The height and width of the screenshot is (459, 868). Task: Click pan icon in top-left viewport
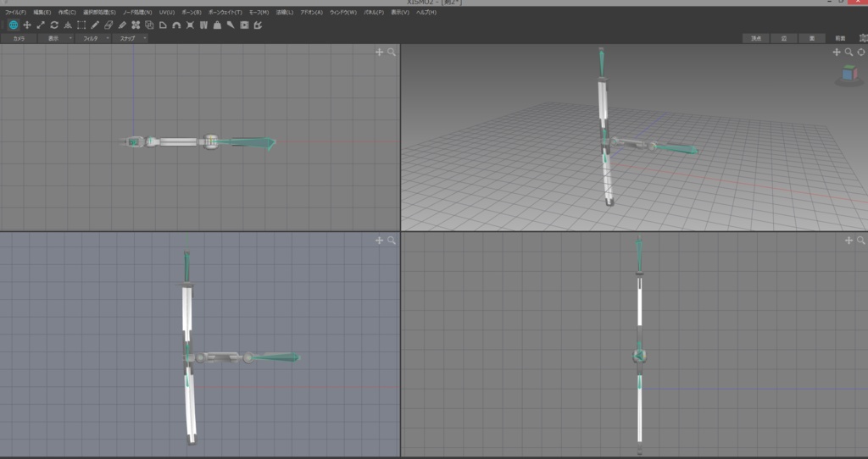379,52
